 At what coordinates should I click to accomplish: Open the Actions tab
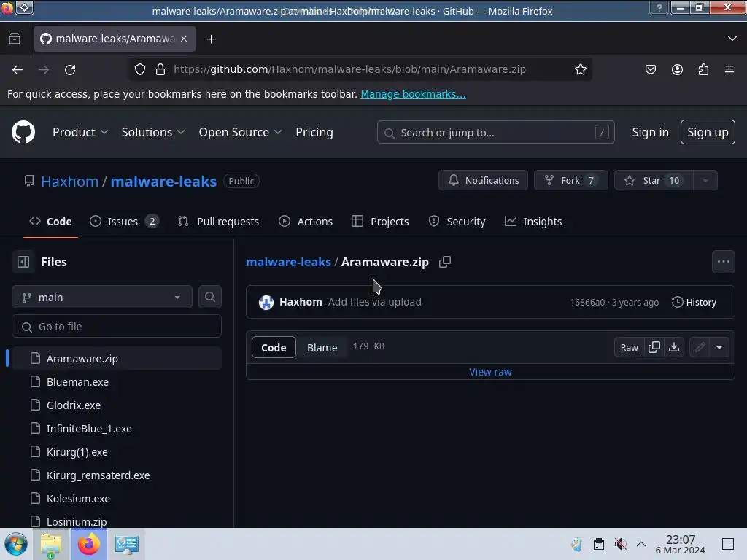coord(306,222)
